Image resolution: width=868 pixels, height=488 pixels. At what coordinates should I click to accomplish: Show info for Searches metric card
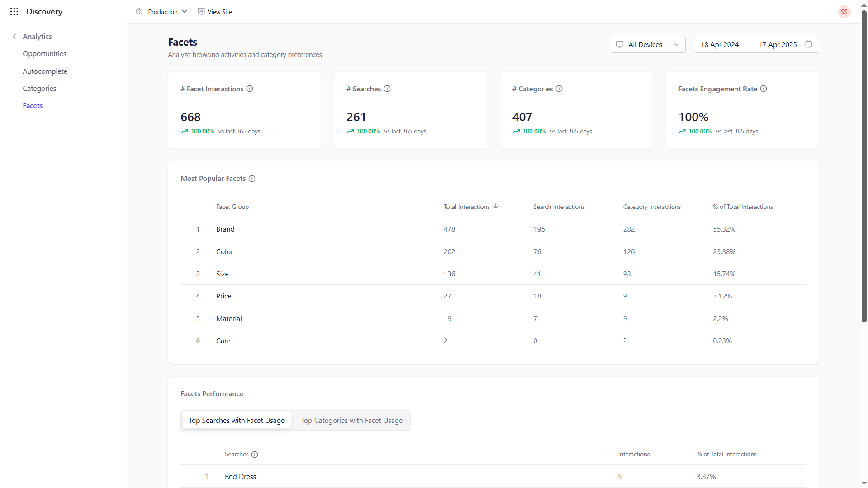[387, 89]
